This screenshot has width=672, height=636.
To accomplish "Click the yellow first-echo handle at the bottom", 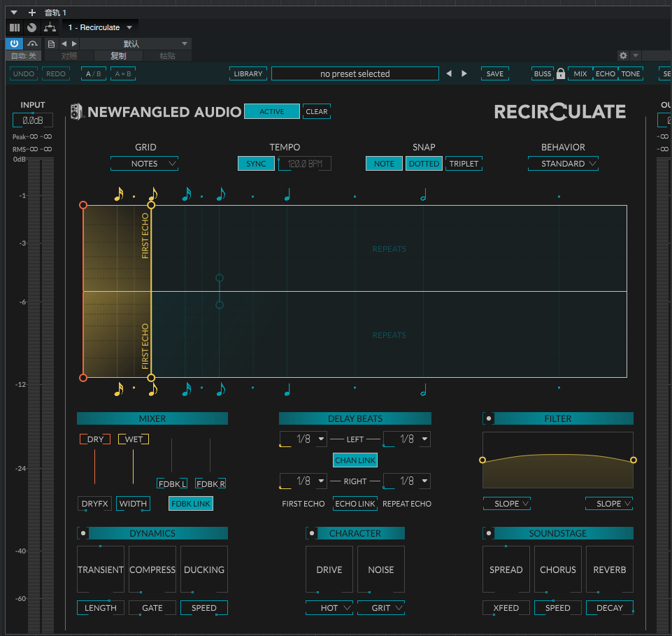I will click(x=151, y=378).
